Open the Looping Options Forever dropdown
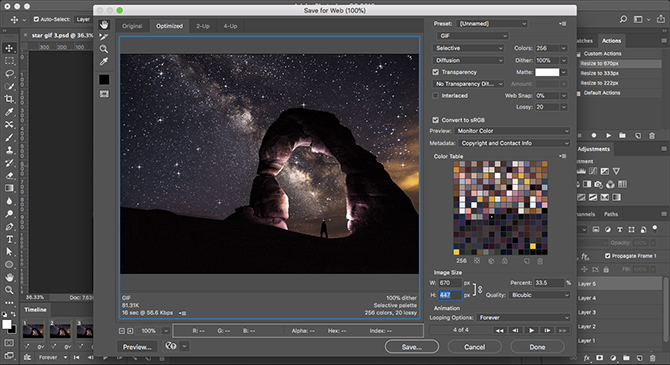This screenshot has height=365, width=670. click(523, 318)
